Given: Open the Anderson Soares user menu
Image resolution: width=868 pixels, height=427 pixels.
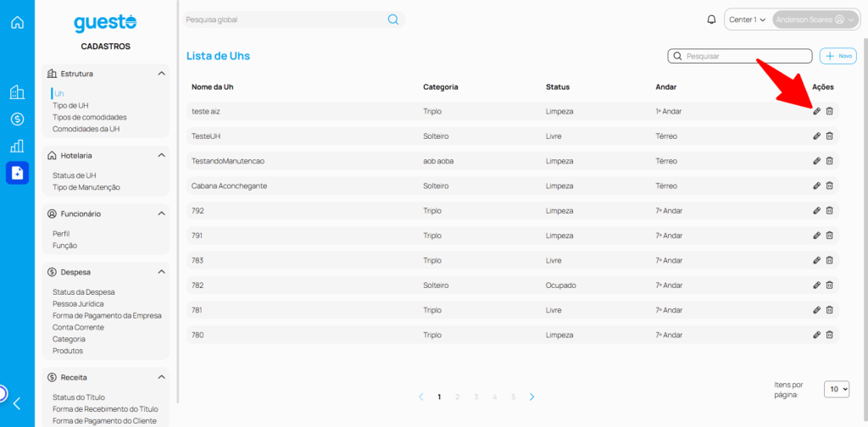Looking at the screenshot, I should tap(809, 19).
